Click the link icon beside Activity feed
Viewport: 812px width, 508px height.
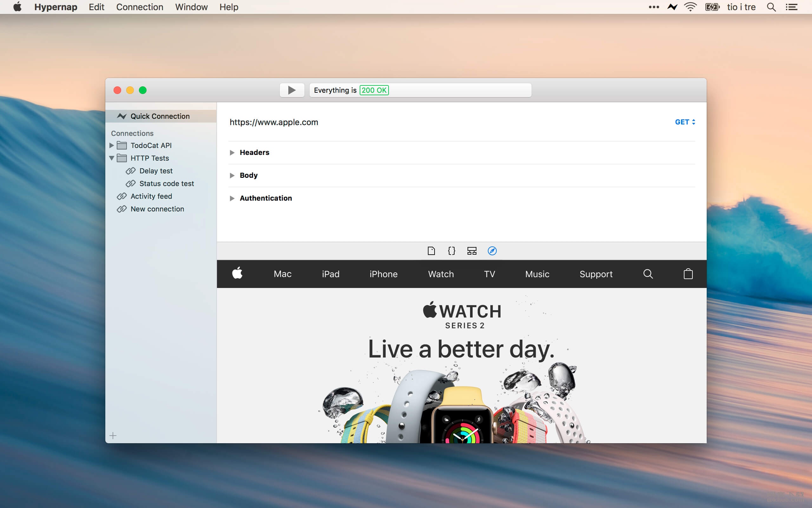coord(121,197)
